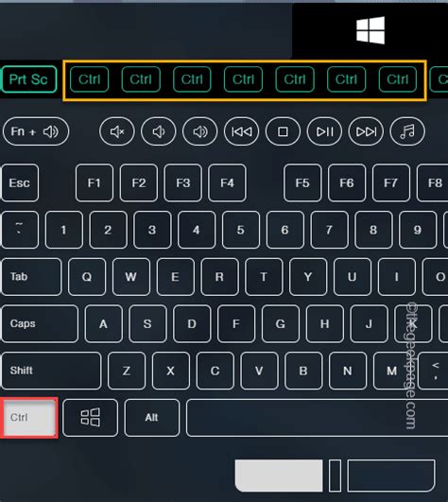Click the number 9 key
This screenshot has width=448, height=502.
pos(418,230)
